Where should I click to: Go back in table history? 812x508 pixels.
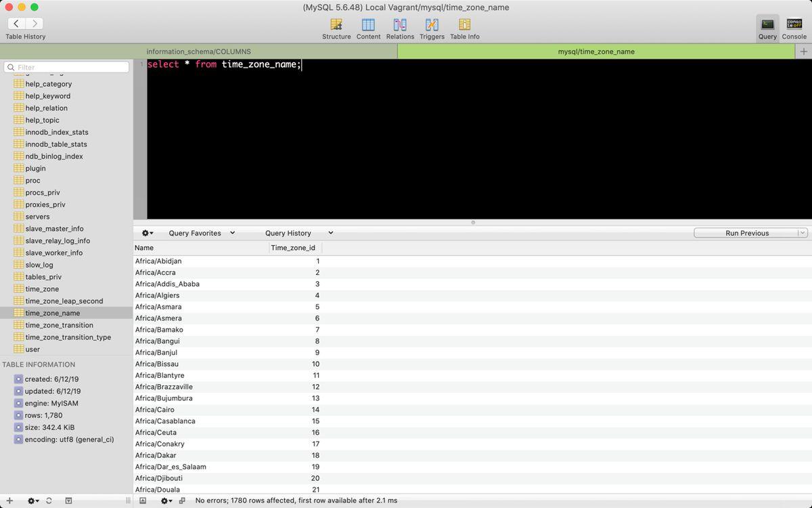click(16, 24)
